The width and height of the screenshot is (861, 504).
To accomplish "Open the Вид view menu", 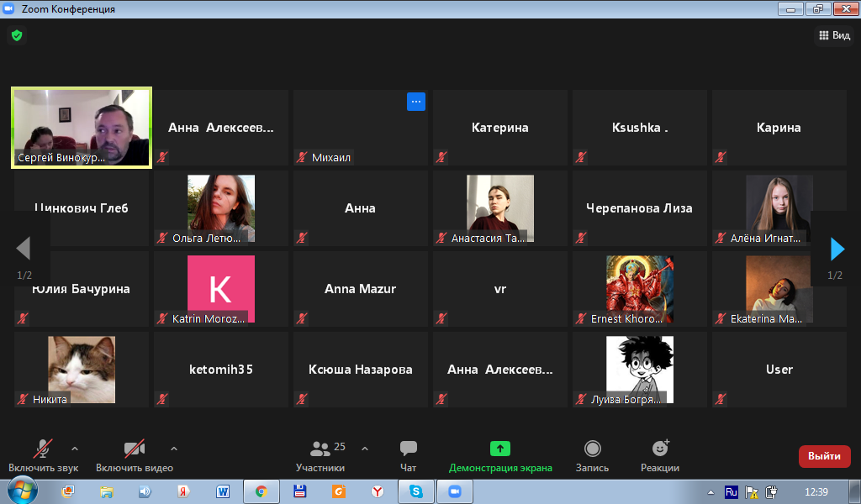I will [834, 35].
